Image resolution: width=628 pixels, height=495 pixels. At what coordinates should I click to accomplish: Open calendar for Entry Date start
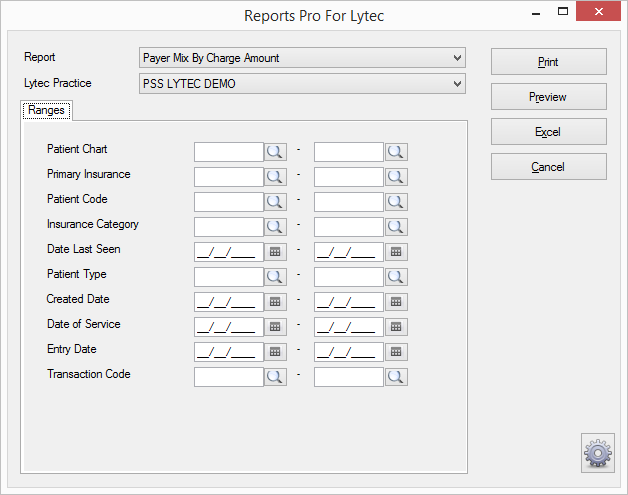click(275, 352)
